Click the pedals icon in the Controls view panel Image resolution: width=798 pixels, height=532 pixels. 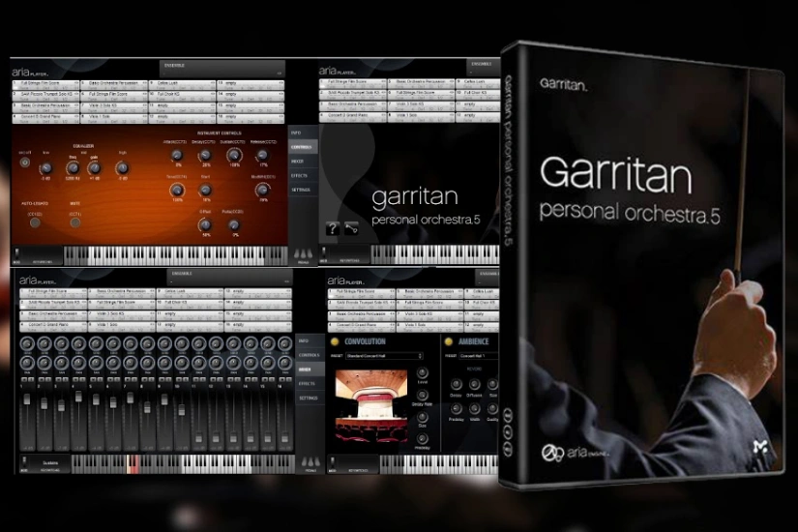(x=304, y=254)
